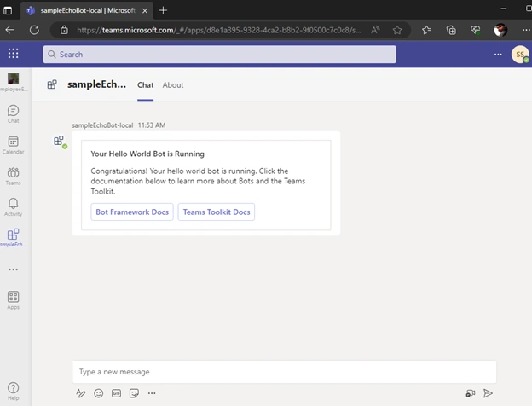Open Calendar in the sidebar

[14, 145]
